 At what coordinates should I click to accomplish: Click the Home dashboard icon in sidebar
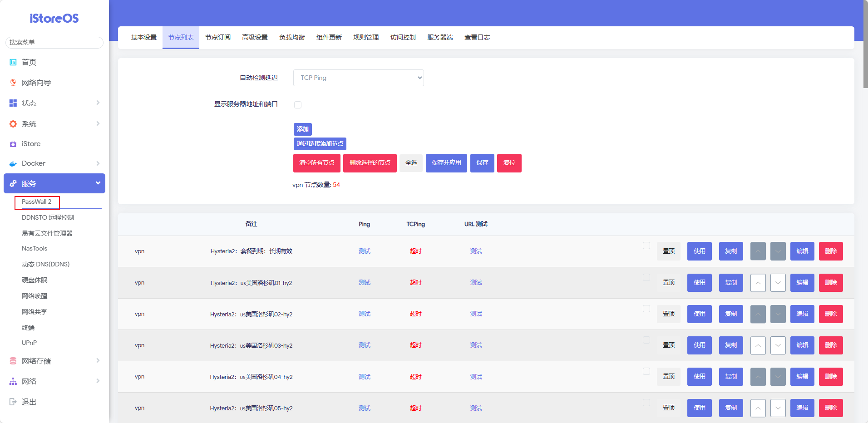click(13, 62)
